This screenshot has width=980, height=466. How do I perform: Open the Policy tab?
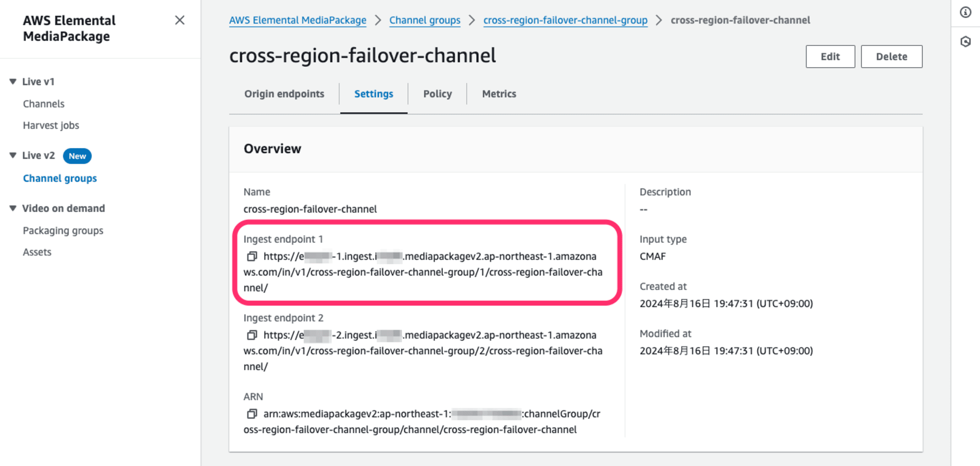tap(438, 93)
